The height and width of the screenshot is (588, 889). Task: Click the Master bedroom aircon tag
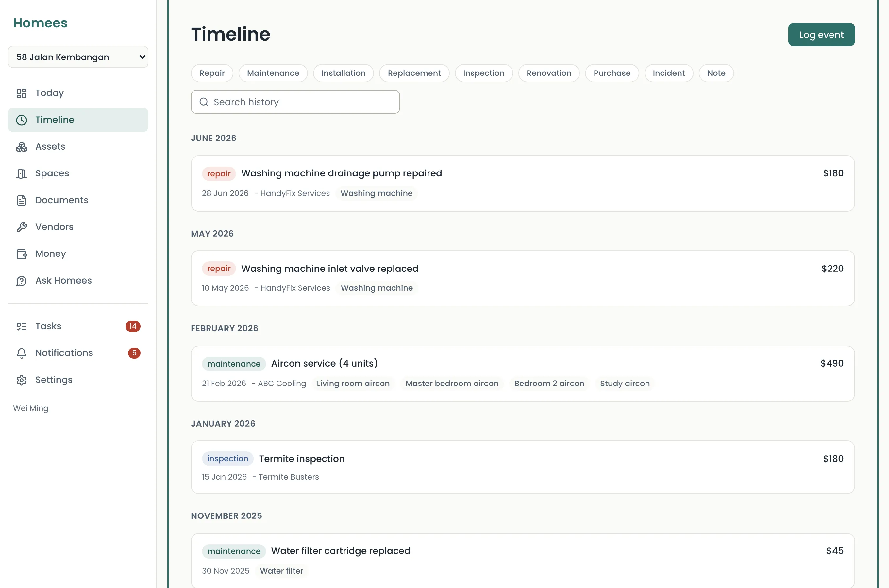click(x=452, y=384)
